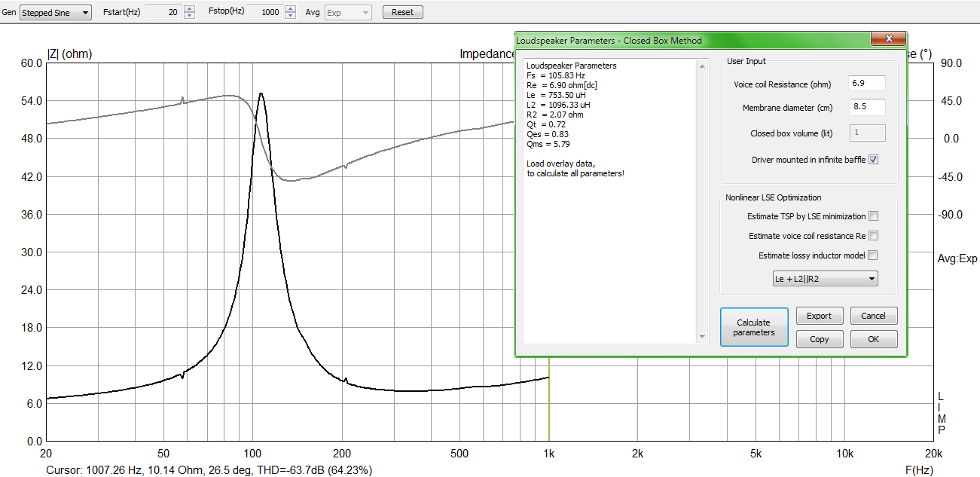Click the Cancel button
This screenshot has width=980, height=477.
tap(874, 316)
